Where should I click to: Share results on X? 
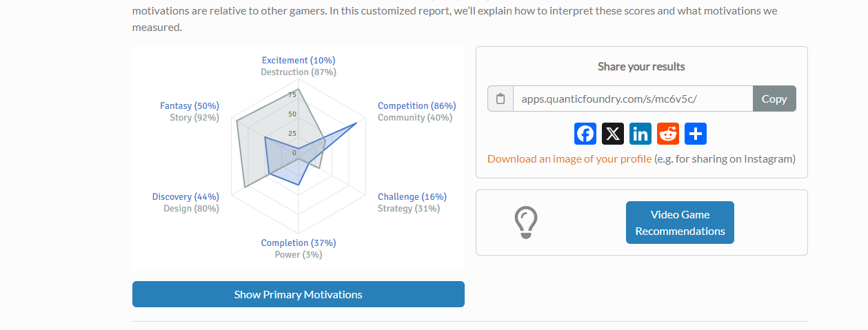point(613,134)
